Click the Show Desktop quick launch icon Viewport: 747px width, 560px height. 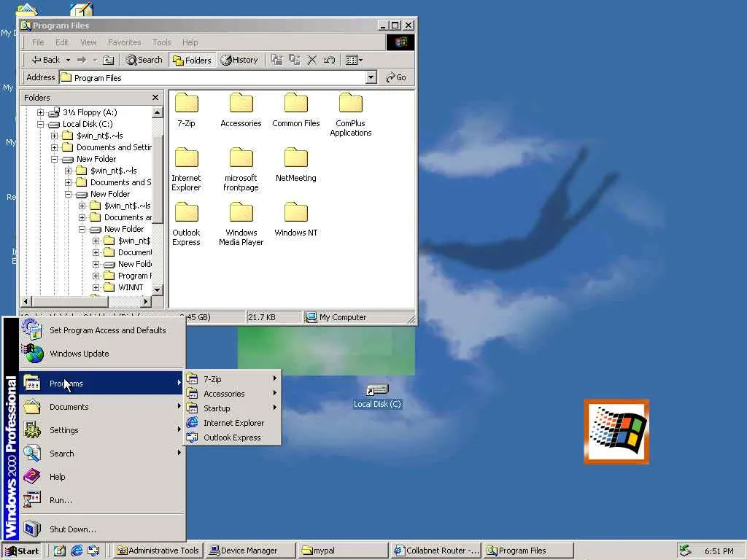coord(60,551)
